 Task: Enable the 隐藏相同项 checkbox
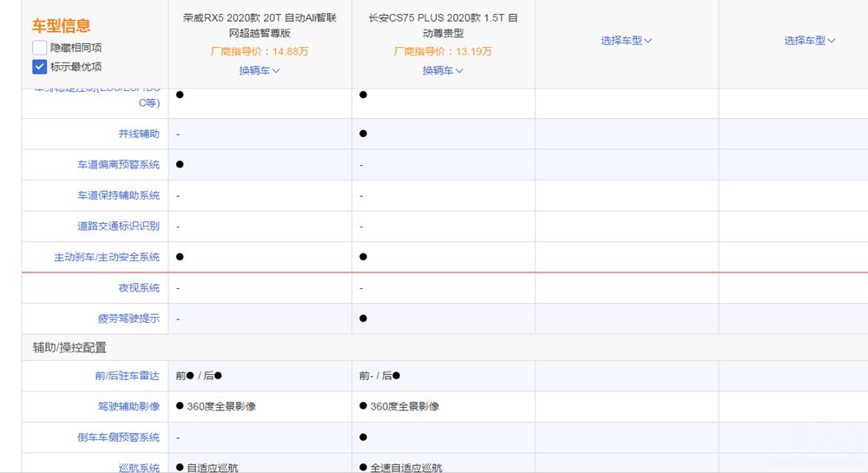40,48
